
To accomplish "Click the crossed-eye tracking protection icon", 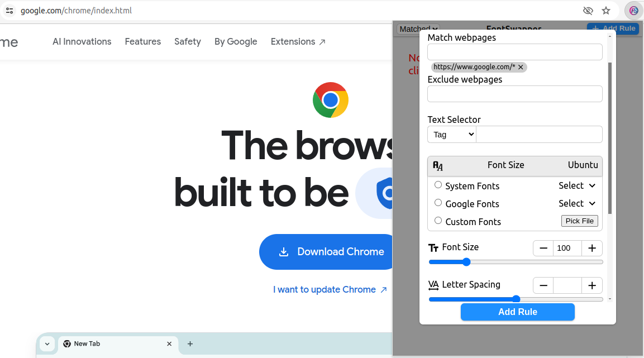I will pyautogui.click(x=588, y=11).
